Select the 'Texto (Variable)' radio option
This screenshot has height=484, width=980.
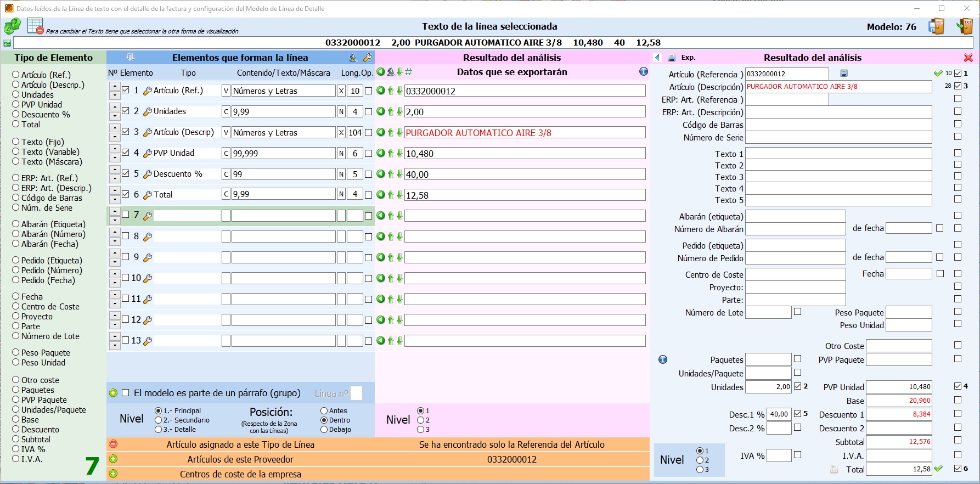click(16, 151)
